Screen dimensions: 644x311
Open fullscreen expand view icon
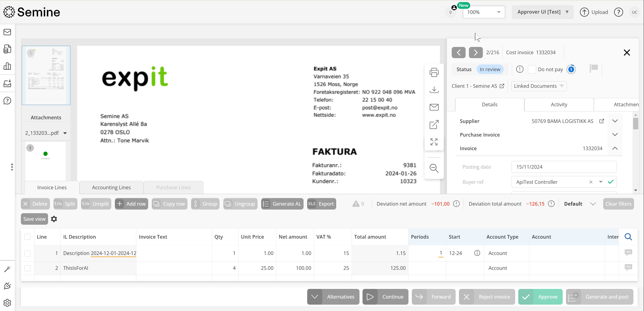tap(434, 142)
